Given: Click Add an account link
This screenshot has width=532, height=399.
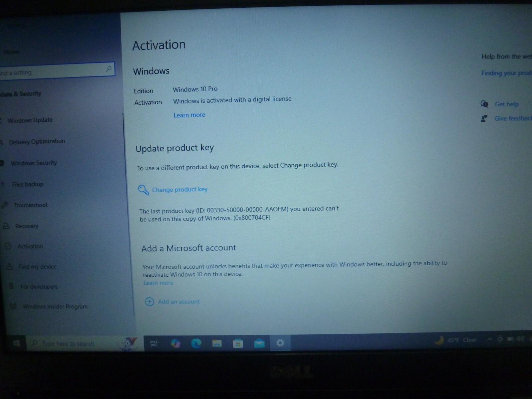Looking at the screenshot, I should (179, 302).
